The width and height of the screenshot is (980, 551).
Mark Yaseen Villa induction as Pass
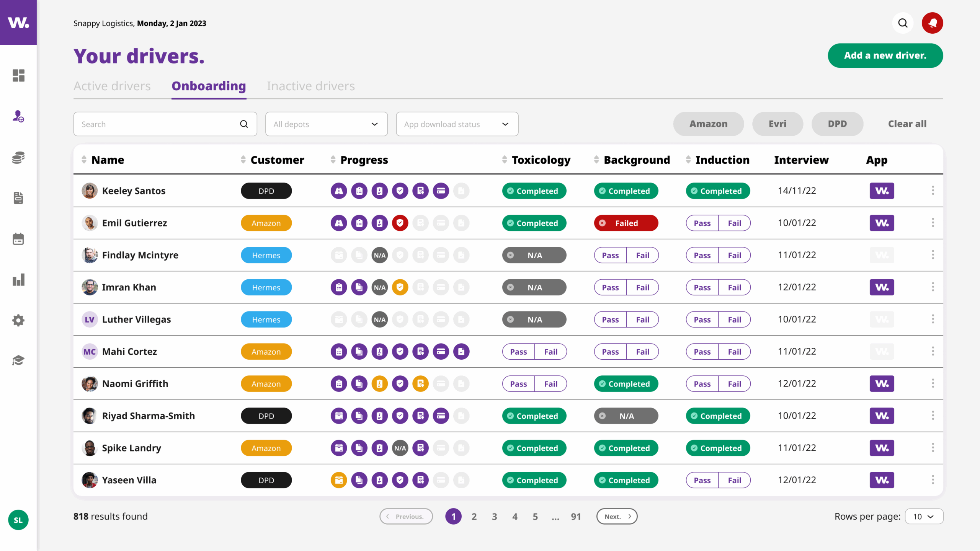pos(702,480)
